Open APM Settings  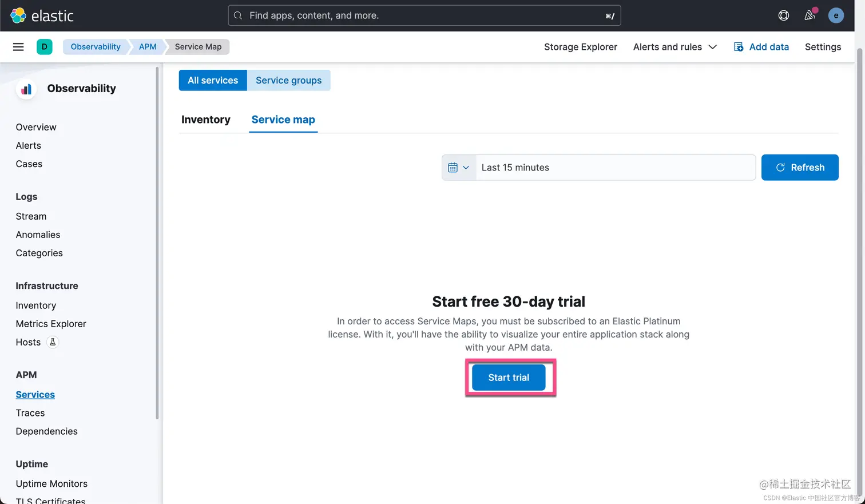[823, 47]
